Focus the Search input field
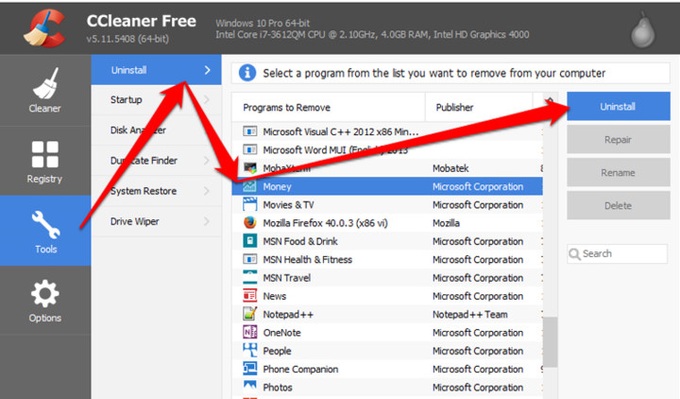Screen dimensions: 680x399 pos(617,254)
